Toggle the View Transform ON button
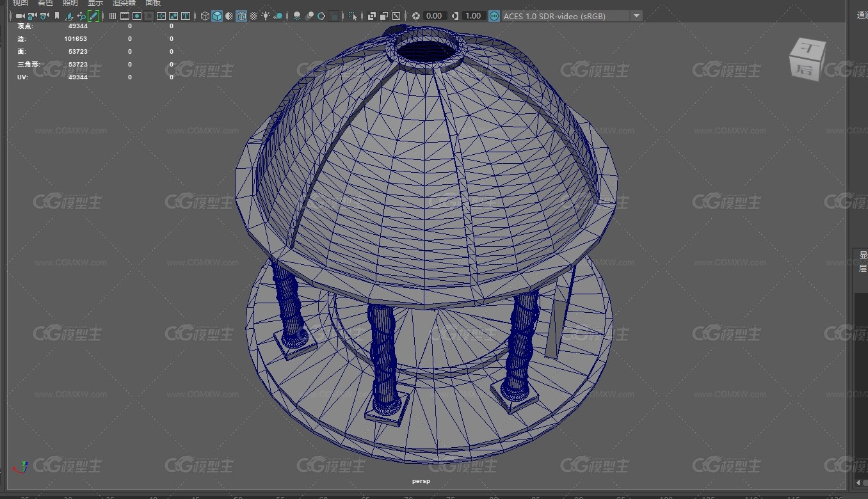 tap(494, 16)
